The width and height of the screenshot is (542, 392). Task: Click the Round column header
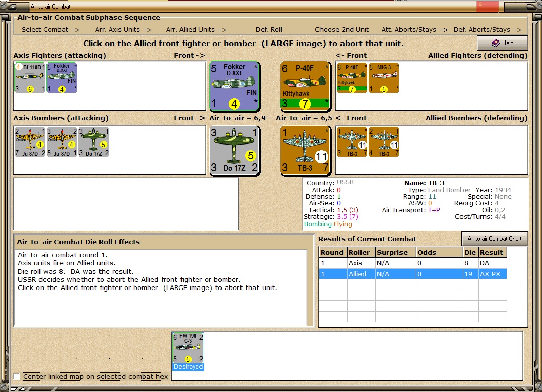coord(333,253)
